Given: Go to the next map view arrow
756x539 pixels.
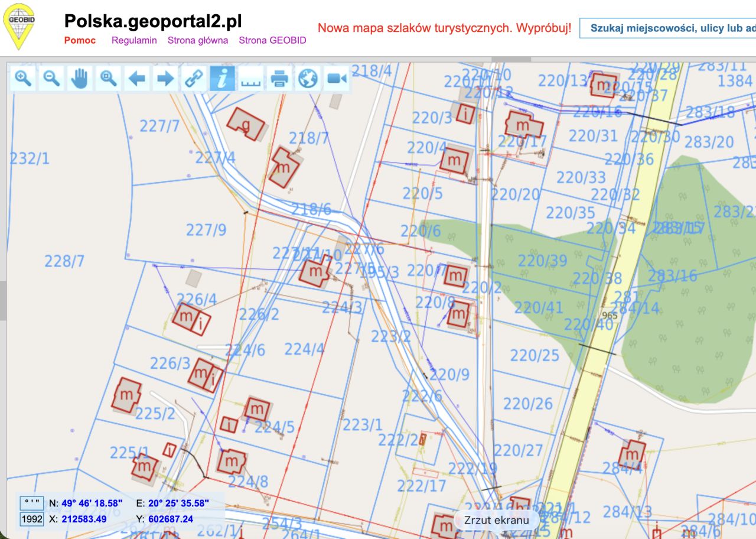Looking at the screenshot, I should (x=165, y=78).
